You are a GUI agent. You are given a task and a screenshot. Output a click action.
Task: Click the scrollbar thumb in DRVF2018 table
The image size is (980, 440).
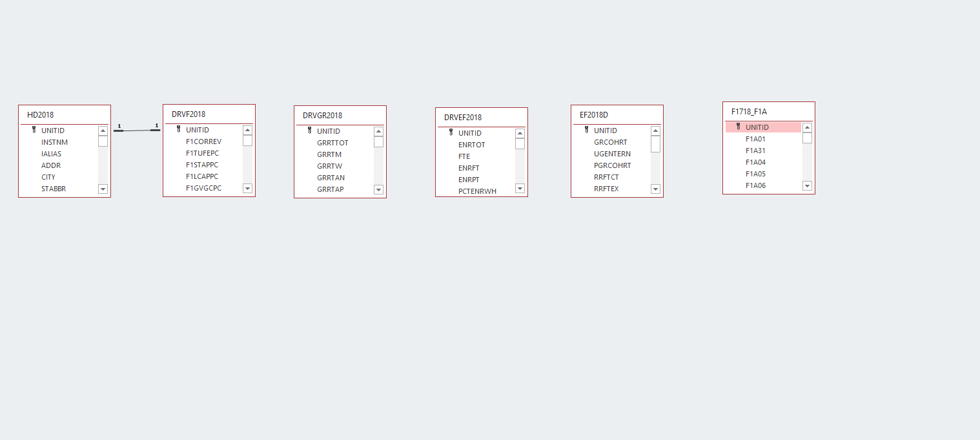pos(247,141)
